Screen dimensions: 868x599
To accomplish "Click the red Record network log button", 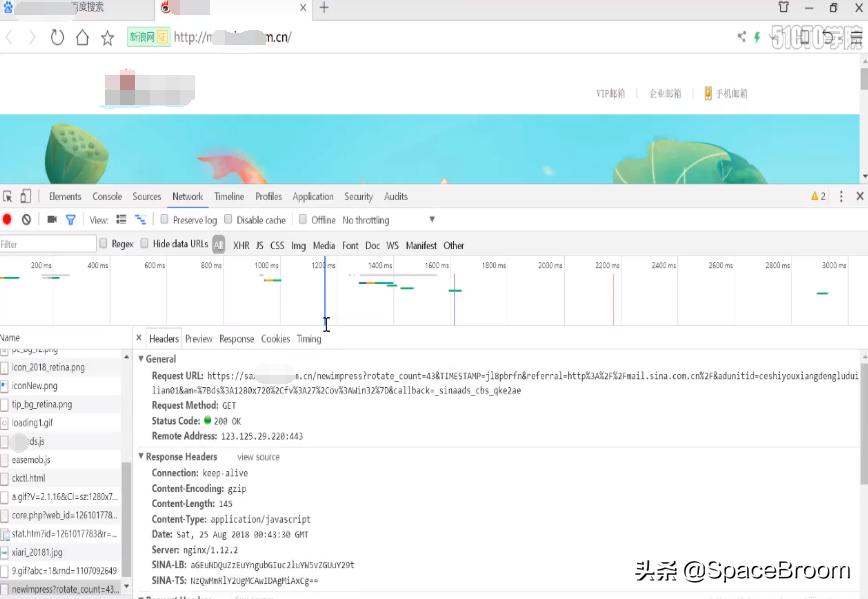I will pyautogui.click(x=9, y=220).
